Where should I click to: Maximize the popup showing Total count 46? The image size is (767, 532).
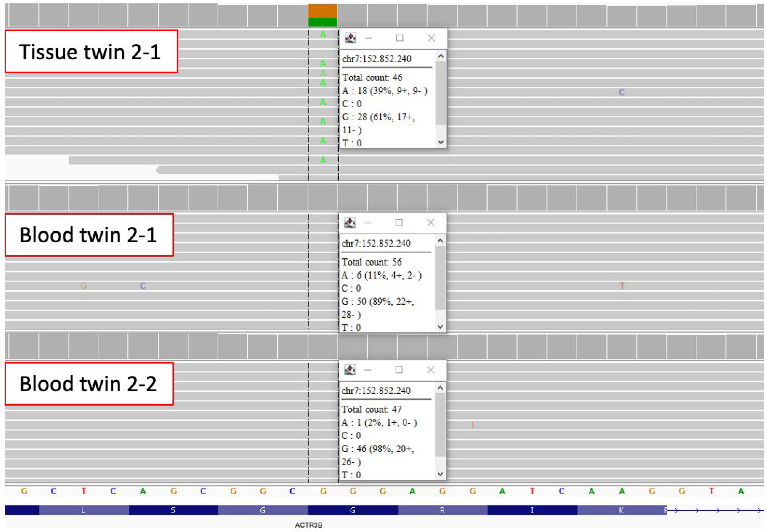tap(399, 38)
